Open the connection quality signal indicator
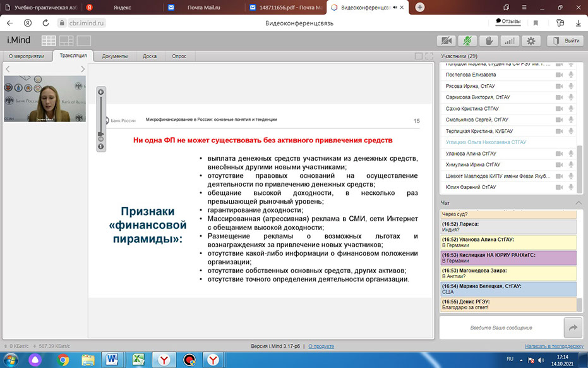The image size is (588, 368). (509, 41)
